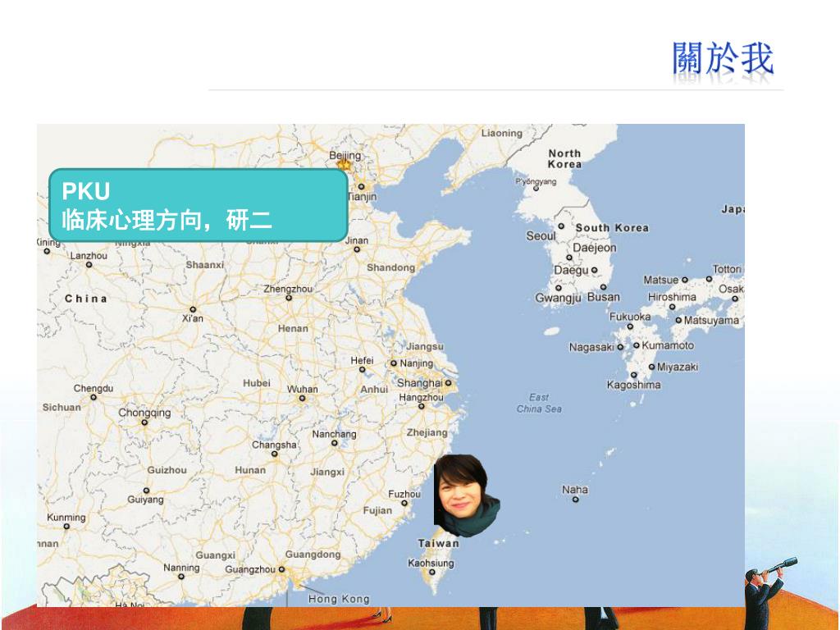This screenshot has width=840, height=630.
Task: Click the Kaohsiung city label
Action: pyautogui.click(x=431, y=563)
